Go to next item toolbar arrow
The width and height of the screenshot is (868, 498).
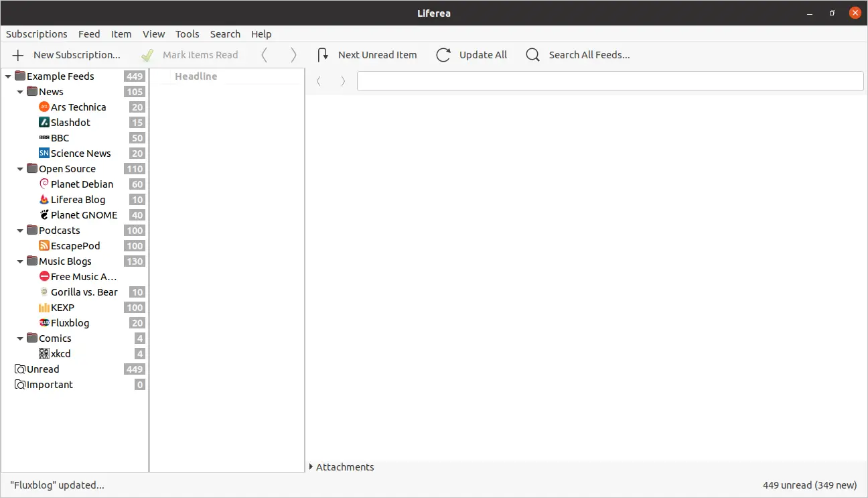tap(293, 55)
